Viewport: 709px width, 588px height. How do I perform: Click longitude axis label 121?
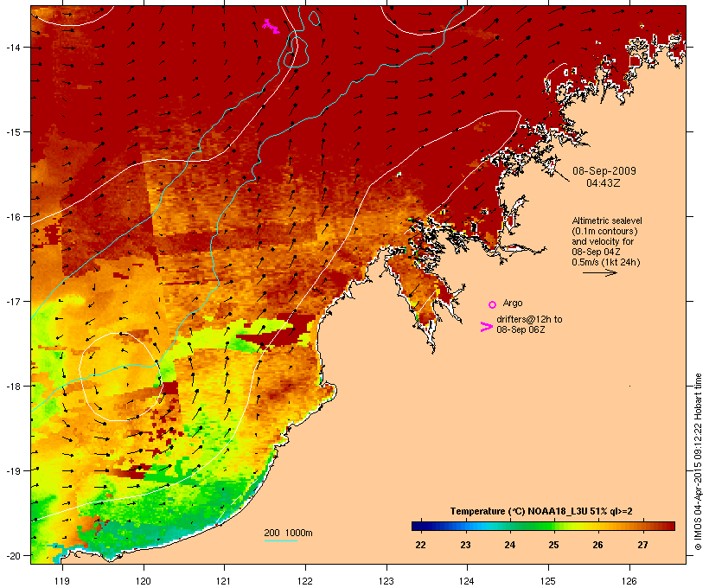tap(224, 581)
